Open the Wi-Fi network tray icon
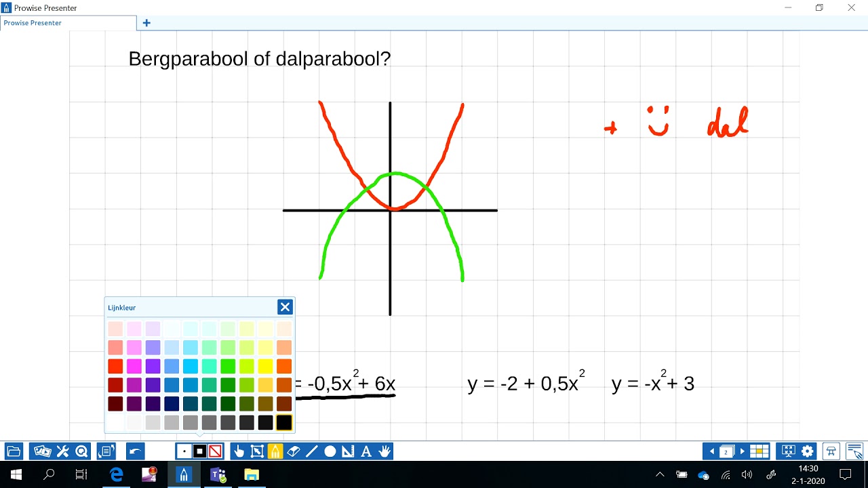This screenshot has height=488, width=868. [x=726, y=474]
